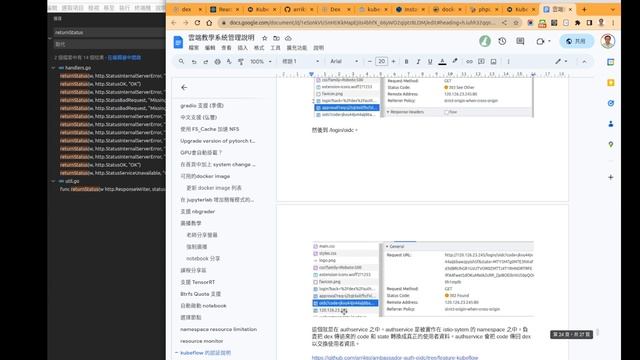Undo the last edit

coord(194,62)
